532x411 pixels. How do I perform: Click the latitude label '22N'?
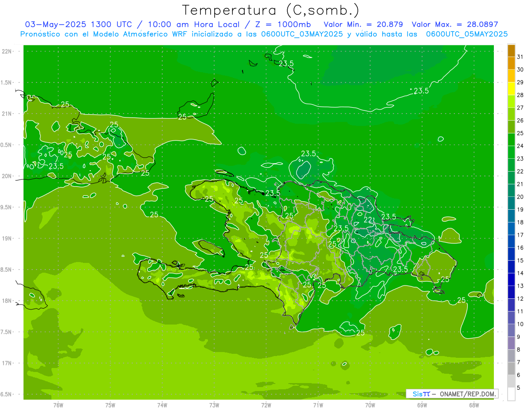pos(7,51)
